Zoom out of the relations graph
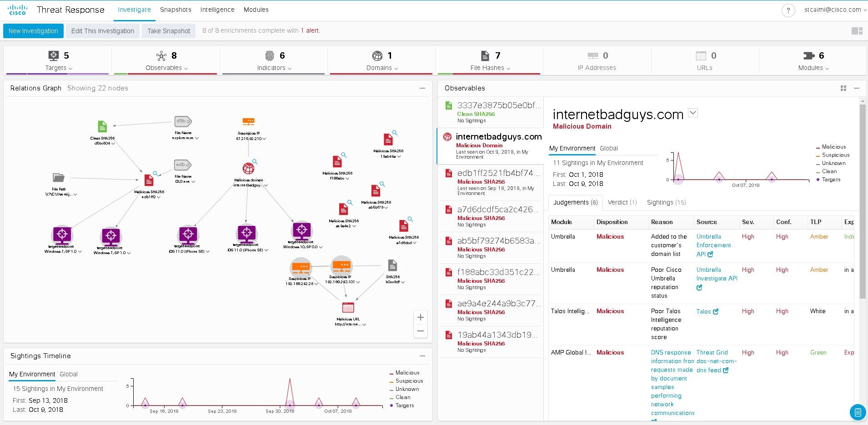This screenshot has height=425, width=868. 421,331
